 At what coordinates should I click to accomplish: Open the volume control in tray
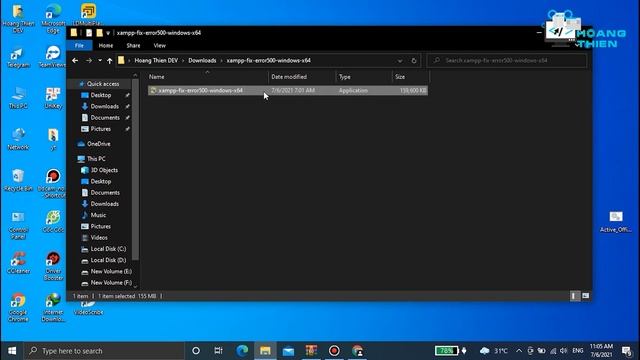(564, 351)
